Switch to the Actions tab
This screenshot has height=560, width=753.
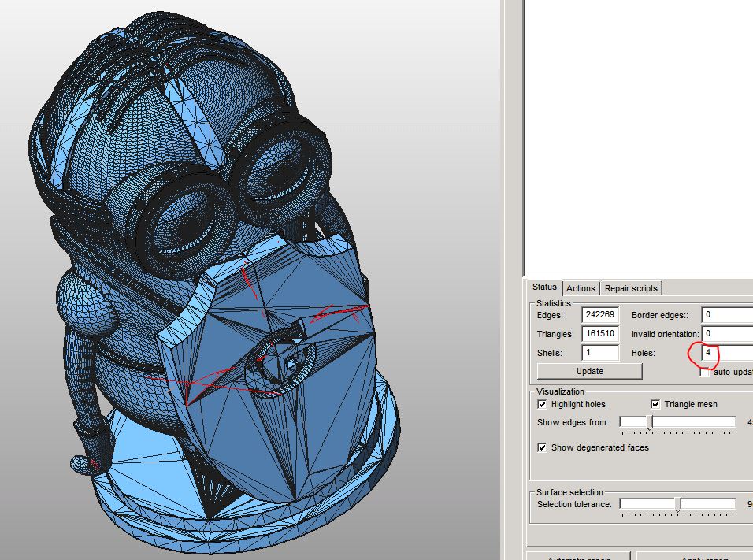point(581,287)
